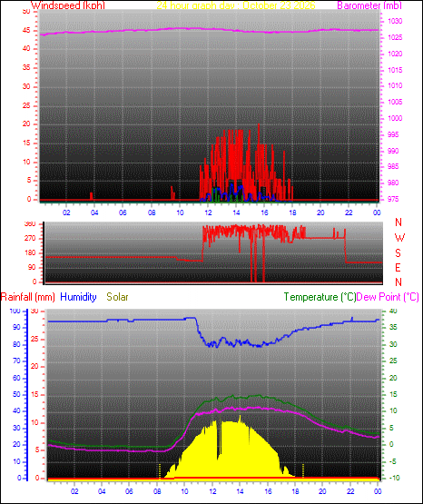Click the S wind direction letter
This screenshot has width=423, height=504.
point(398,253)
